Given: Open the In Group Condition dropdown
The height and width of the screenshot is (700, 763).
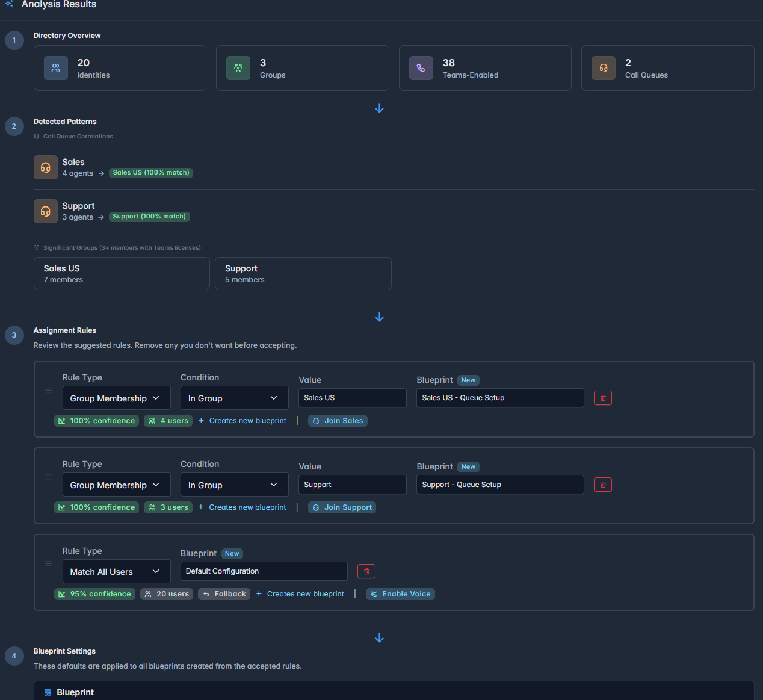Looking at the screenshot, I should click(x=234, y=398).
